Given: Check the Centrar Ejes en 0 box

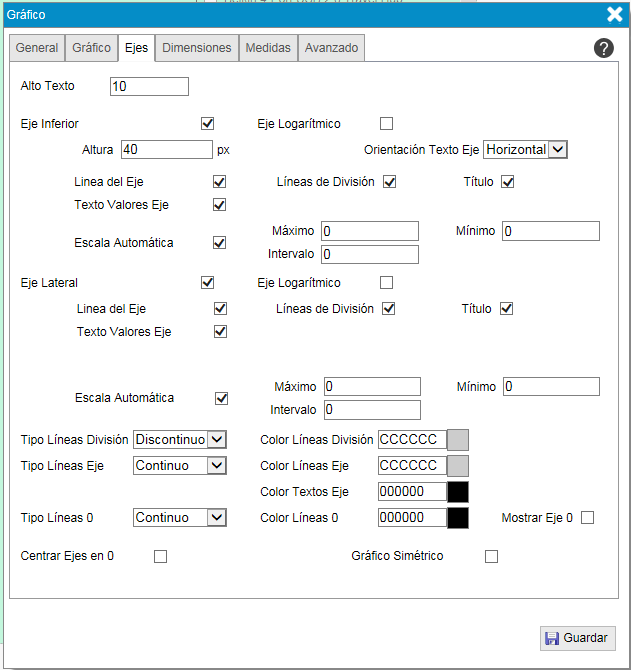Looking at the screenshot, I should point(160,556).
